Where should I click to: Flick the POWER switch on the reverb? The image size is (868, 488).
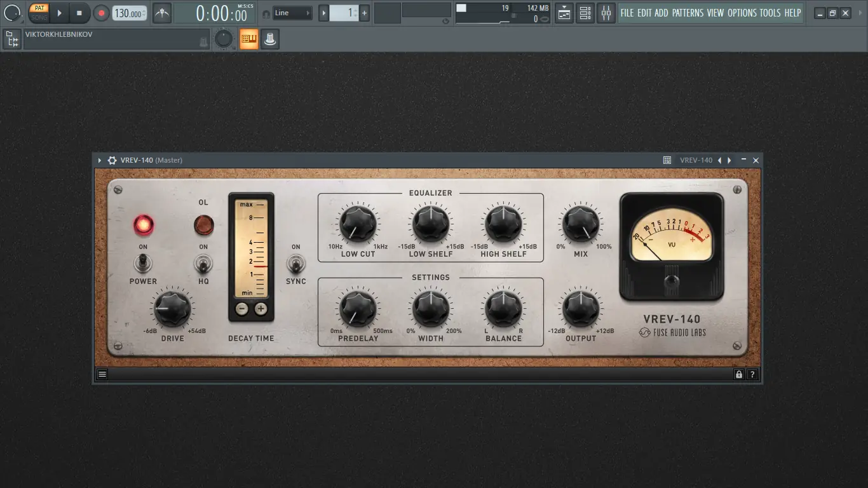143,264
